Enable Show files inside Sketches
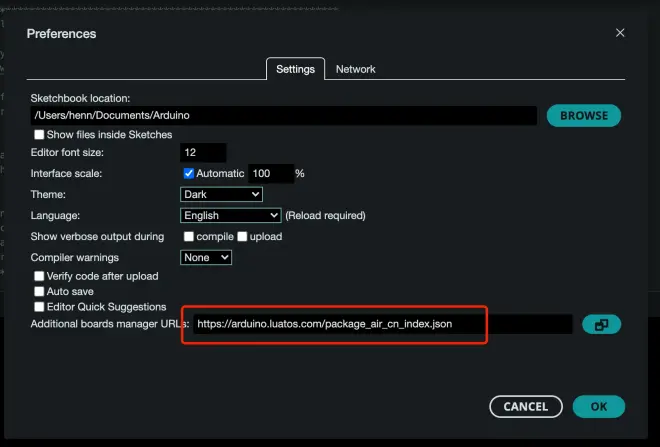This screenshot has width=660, height=447. point(40,135)
